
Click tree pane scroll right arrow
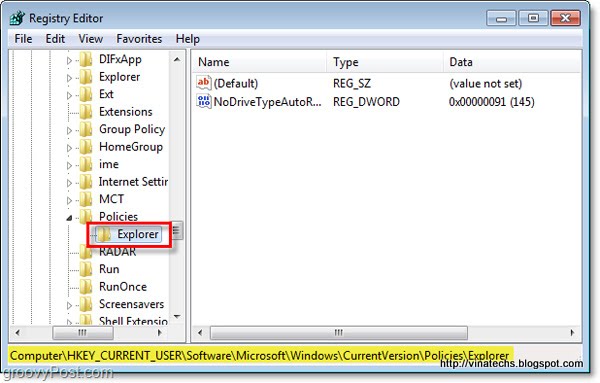click(x=160, y=333)
